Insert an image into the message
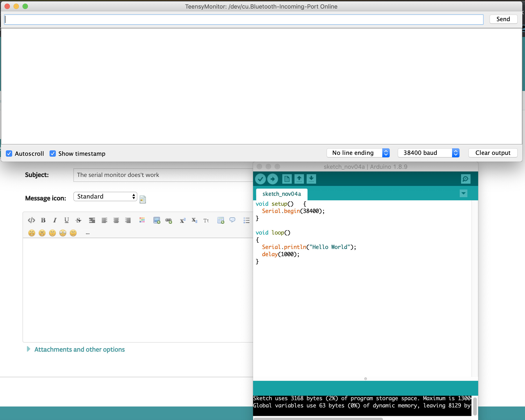This screenshot has width=525, height=420. 157,220
